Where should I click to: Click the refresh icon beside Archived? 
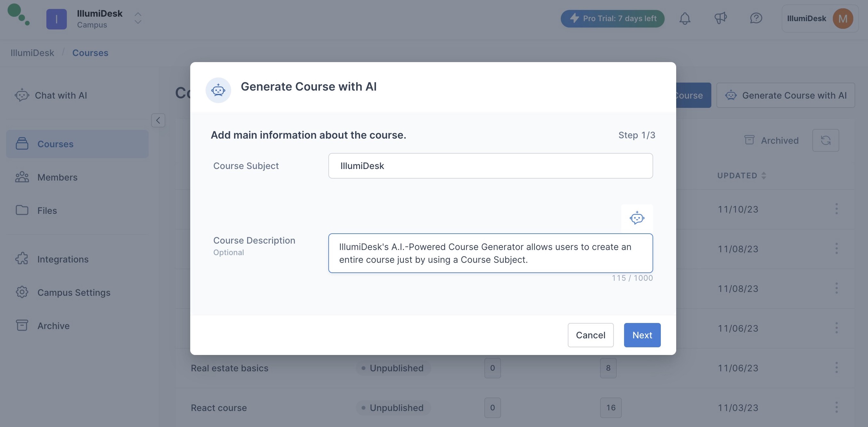(x=825, y=140)
